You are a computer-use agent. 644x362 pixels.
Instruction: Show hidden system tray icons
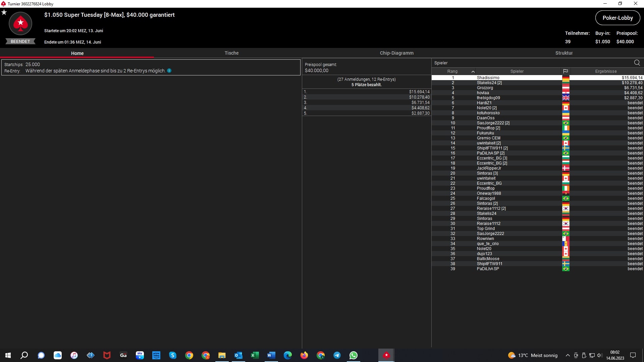click(x=568, y=355)
